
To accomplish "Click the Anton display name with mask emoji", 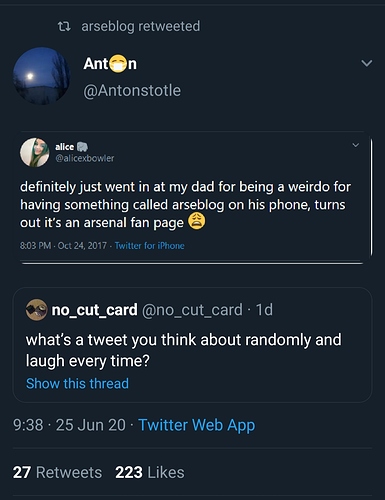I will (x=110, y=64).
